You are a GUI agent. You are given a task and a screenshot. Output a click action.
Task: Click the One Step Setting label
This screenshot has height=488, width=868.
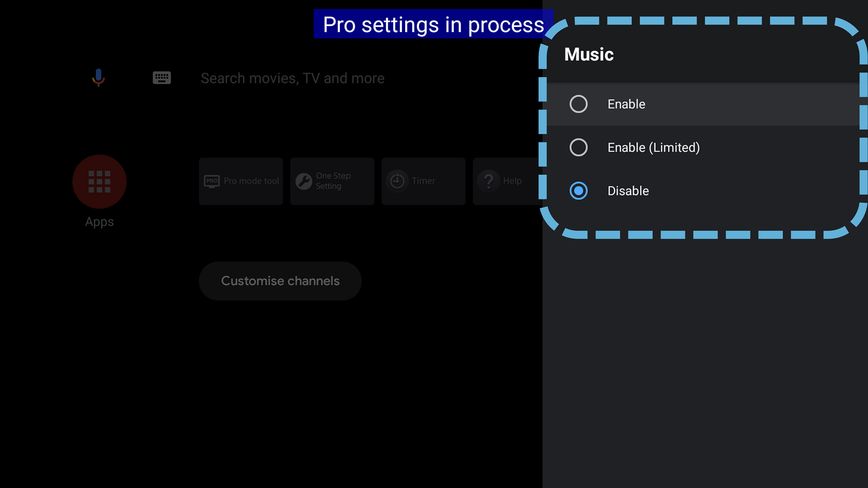click(x=333, y=181)
